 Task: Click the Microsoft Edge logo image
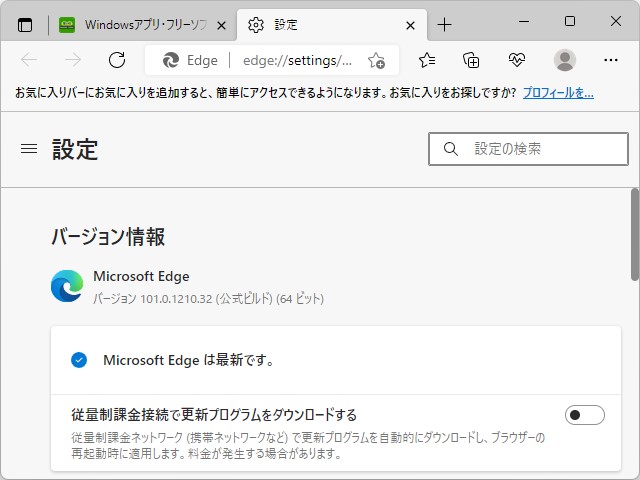click(x=67, y=286)
